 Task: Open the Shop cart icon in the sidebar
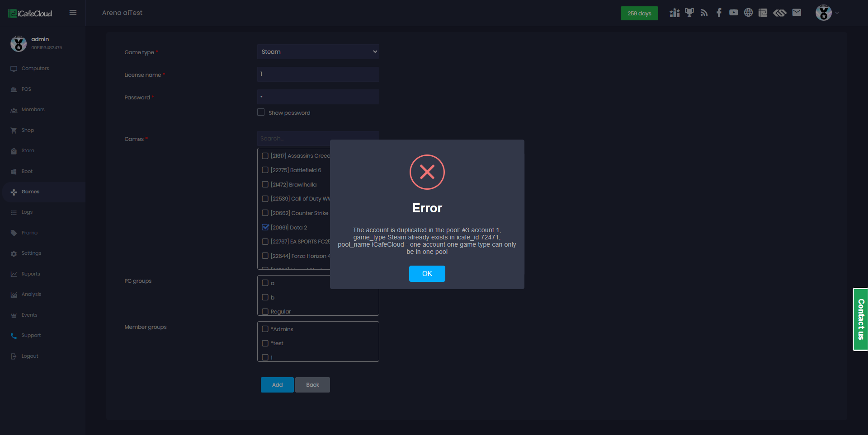(14, 131)
